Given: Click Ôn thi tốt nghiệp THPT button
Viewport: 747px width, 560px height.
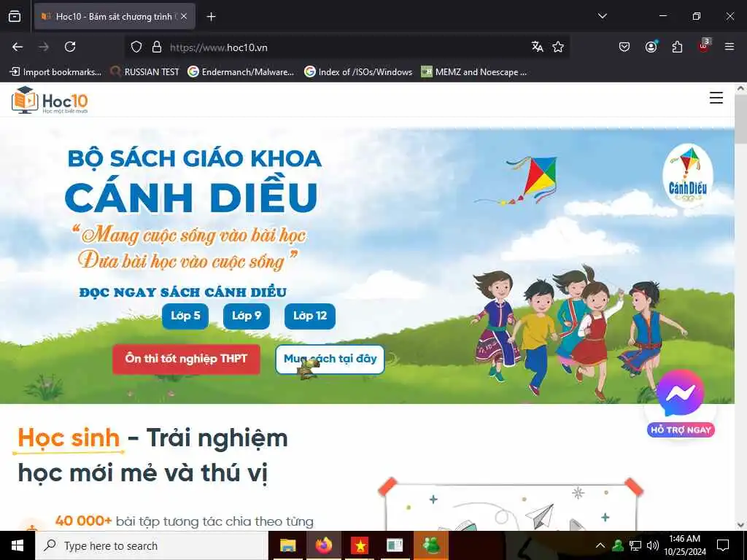Looking at the screenshot, I should (186, 359).
